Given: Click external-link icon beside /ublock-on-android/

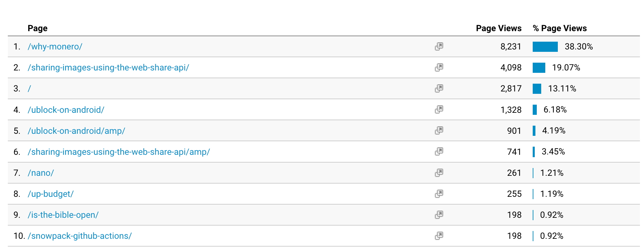Looking at the screenshot, I should coord(439,109).
